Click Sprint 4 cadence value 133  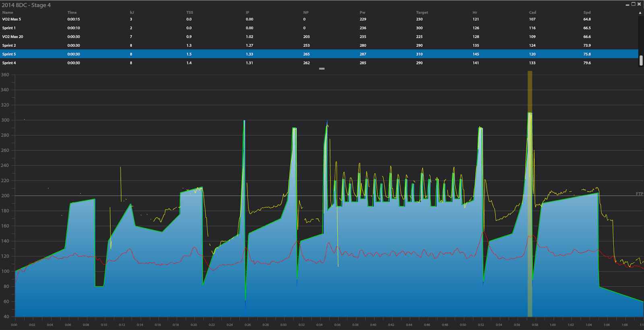click(533, 63)
